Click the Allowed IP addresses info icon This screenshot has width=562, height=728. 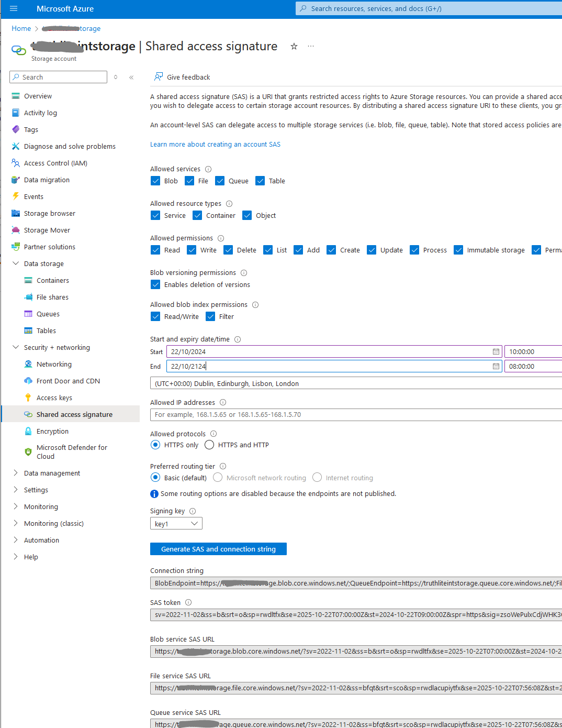(x=223, y=403)
